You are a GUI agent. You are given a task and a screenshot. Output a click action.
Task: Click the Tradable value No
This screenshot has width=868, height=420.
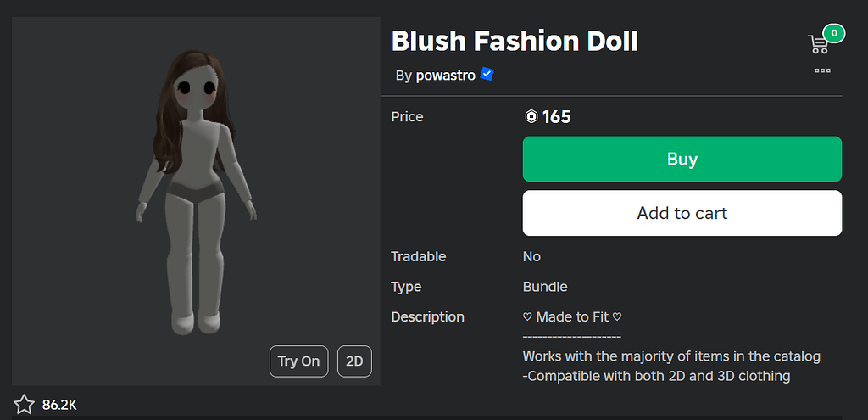531,256
